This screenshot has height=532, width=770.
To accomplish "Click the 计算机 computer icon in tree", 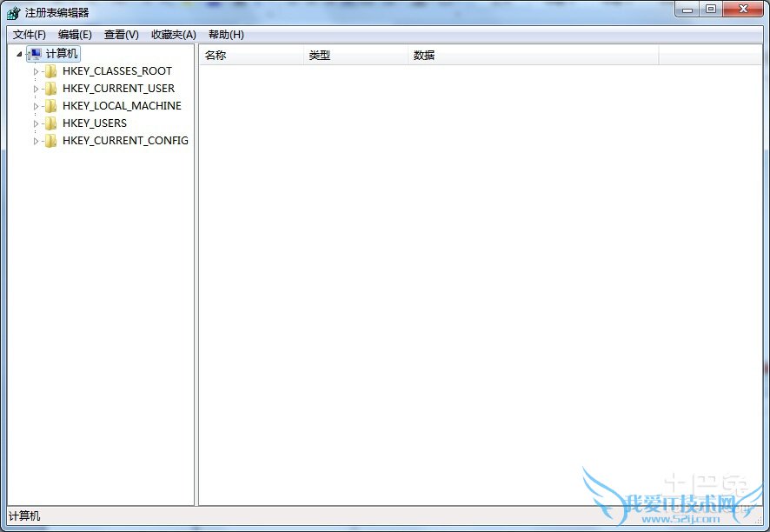I will click(35, 54).
